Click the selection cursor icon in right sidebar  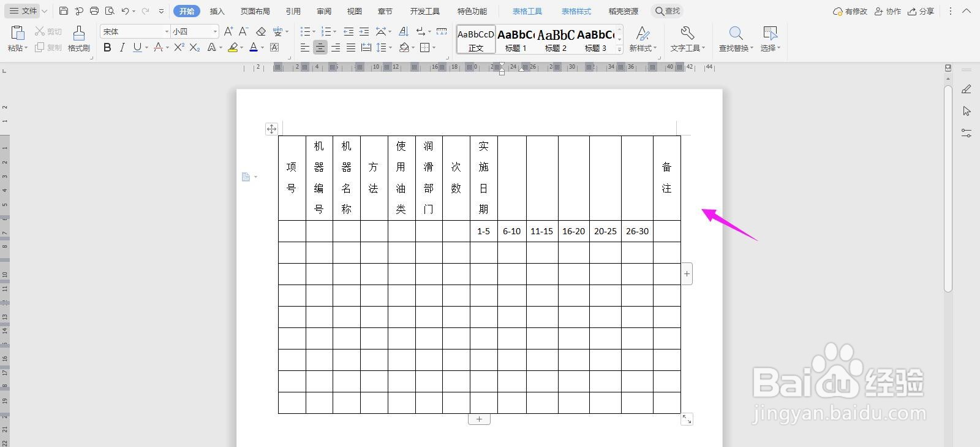967,111
